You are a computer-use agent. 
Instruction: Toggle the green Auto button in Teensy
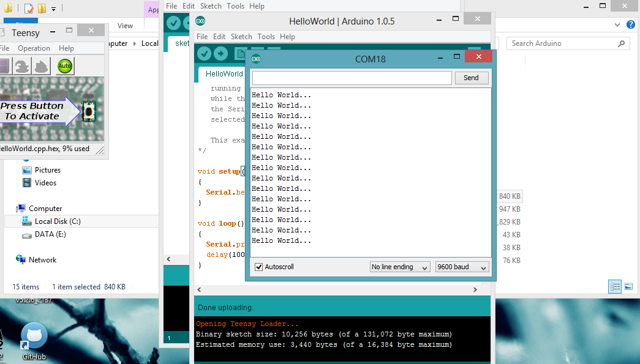pyautogui.click(x=65, y=66)
